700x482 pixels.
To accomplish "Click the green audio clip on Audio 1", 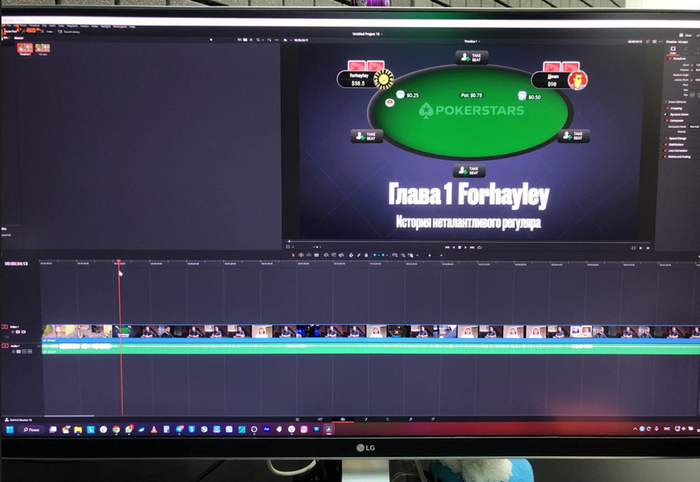I will (371, 348).
